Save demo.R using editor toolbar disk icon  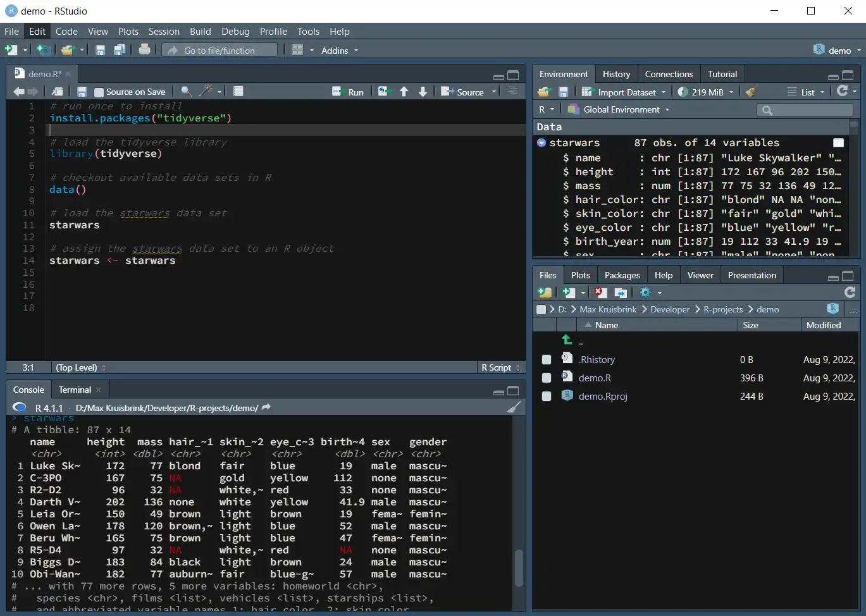82,92
